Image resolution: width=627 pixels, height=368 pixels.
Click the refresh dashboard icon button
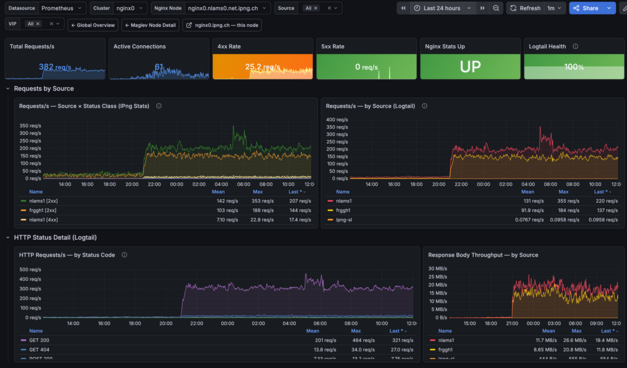pyautogui.click(x=525, y=8)
